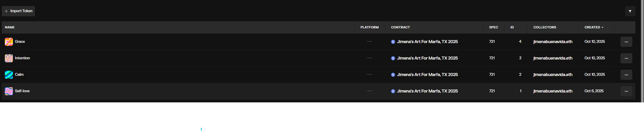644x131 pixels.
Task: Open more options for Grace token
Action: click(626, 42)
